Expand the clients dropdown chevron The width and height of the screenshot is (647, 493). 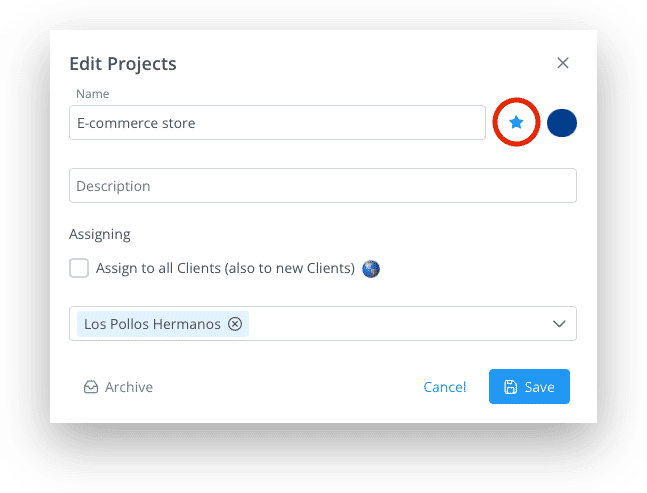click(x=559, y=324)
